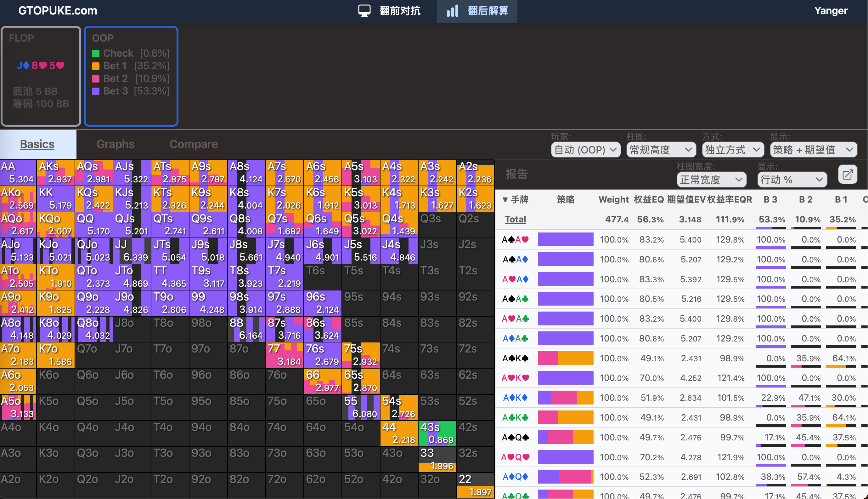This screenshot has height=499, width=868.
Task: Click the monitor icon beside 翻前对抗
Action: [x=364, y=11]
